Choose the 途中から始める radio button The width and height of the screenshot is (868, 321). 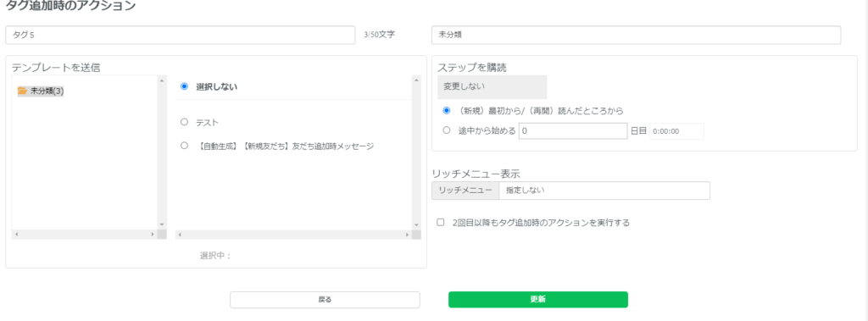(447, 130)
